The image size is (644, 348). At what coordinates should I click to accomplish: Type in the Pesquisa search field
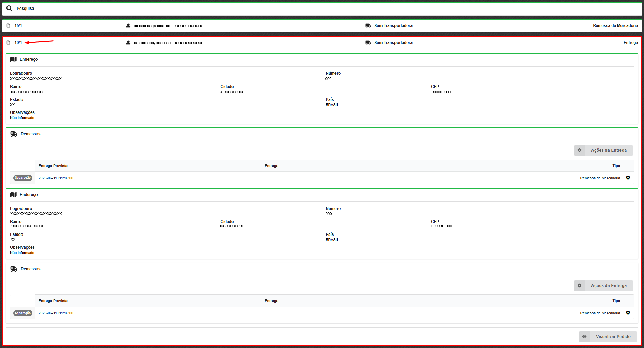pyautogui.click(x=307, y=9)
